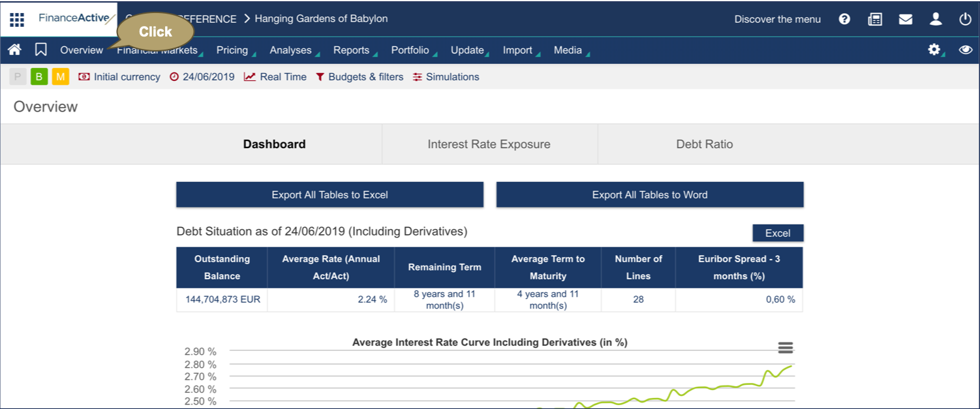This screenshot has height=409, width=980.
Task: Open the Debt Ratio tab
Action: click(x=705, y=144)
